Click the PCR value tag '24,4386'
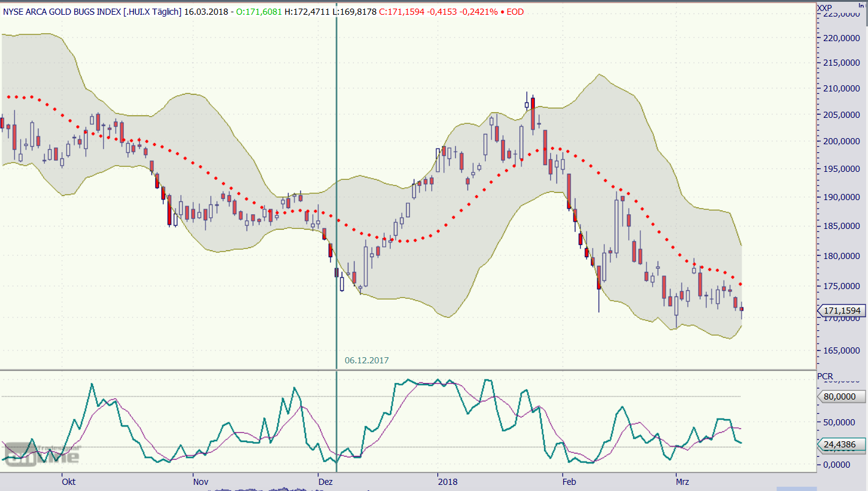The height and width of the screenshot is (491, 868). 841,444
